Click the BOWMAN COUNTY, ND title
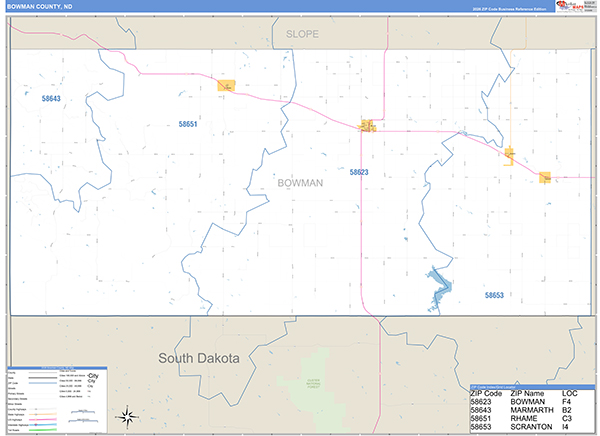This screenshot has width=600, height=436. pyautogui.click(x=39, y=7)
